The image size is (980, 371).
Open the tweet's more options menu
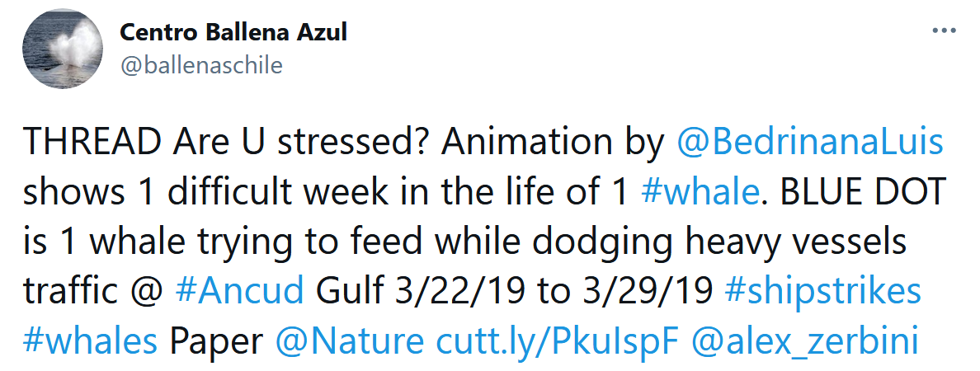coord(944,31)
